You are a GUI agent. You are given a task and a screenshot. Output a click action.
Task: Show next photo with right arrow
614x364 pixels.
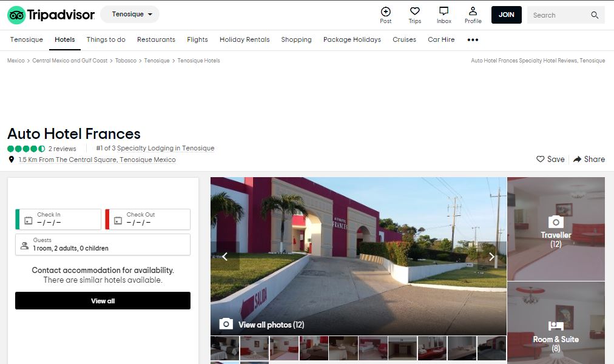coord(492,257)
